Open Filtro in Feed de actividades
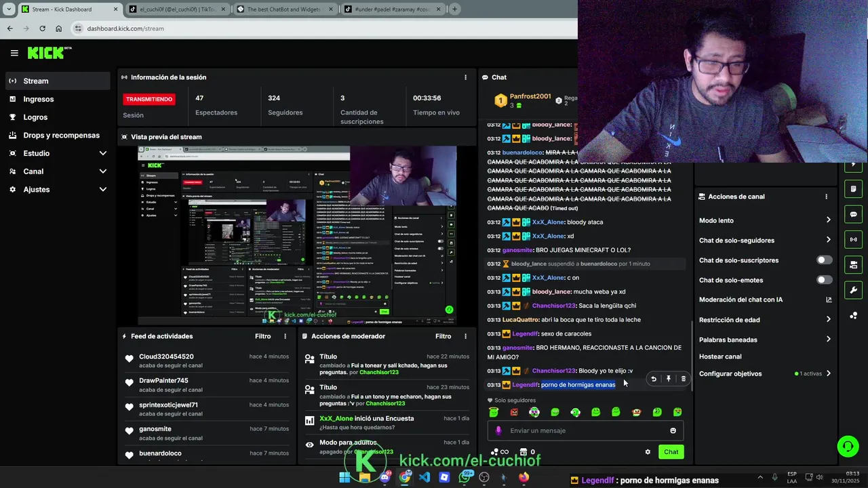 click(x=262, y=336)
